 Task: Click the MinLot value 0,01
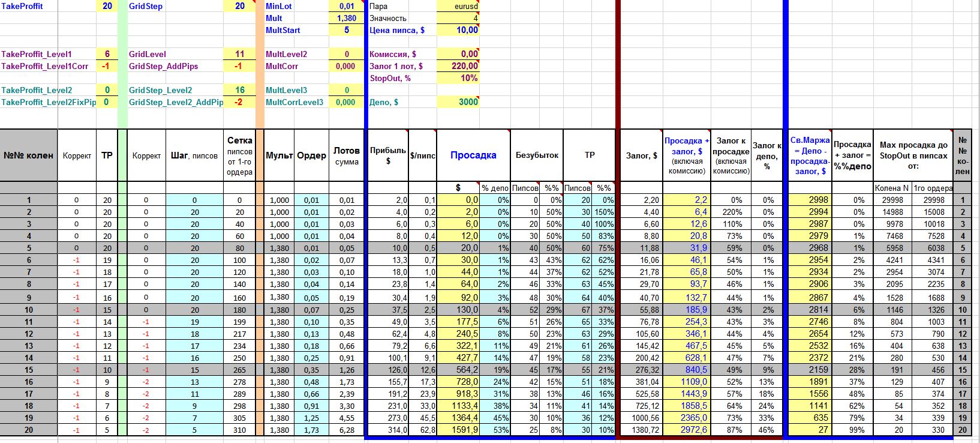[x=347, y=6]
